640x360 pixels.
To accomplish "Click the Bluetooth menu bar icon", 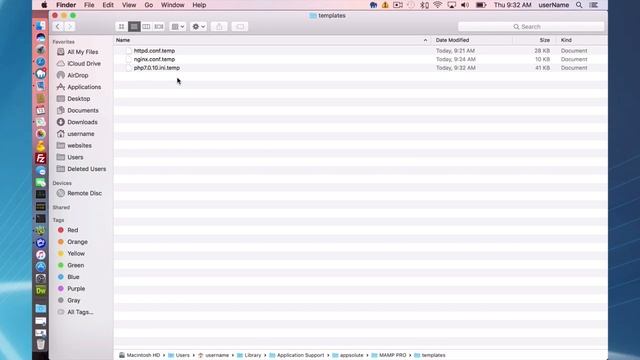I will point(424,5).
